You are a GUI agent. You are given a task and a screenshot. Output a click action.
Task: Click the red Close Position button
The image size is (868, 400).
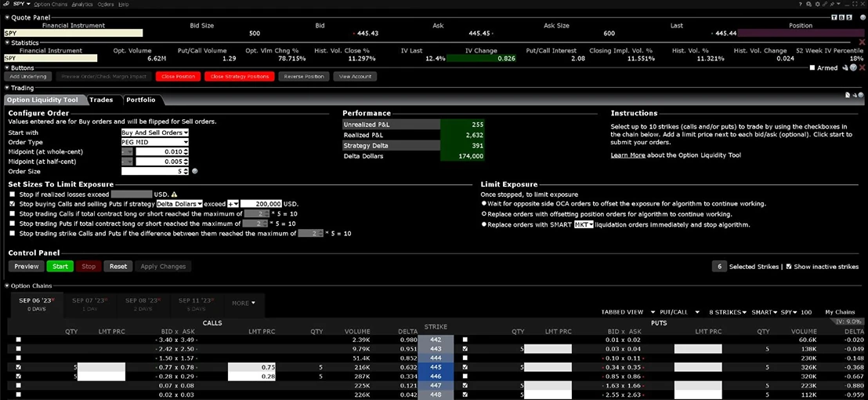[178, 76]
